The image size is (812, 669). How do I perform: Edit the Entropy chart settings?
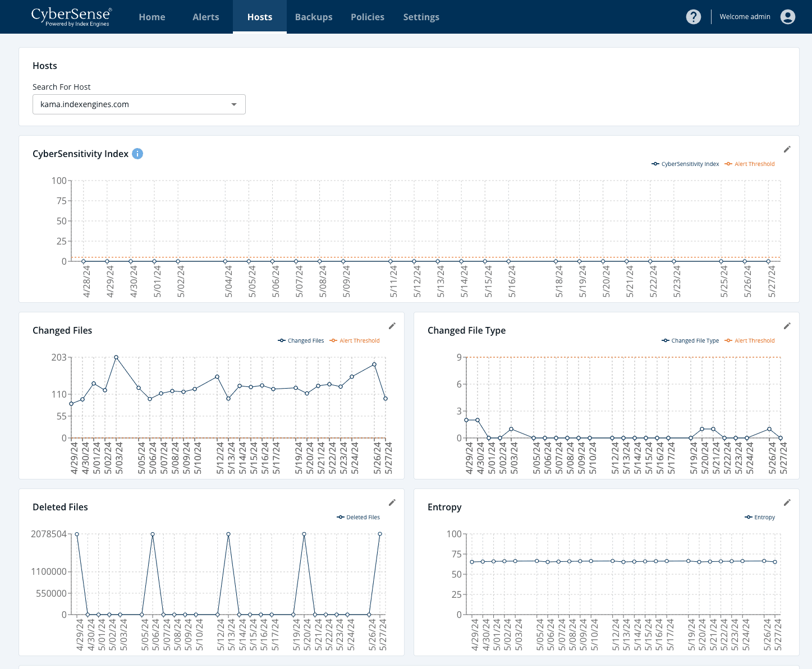787,502
